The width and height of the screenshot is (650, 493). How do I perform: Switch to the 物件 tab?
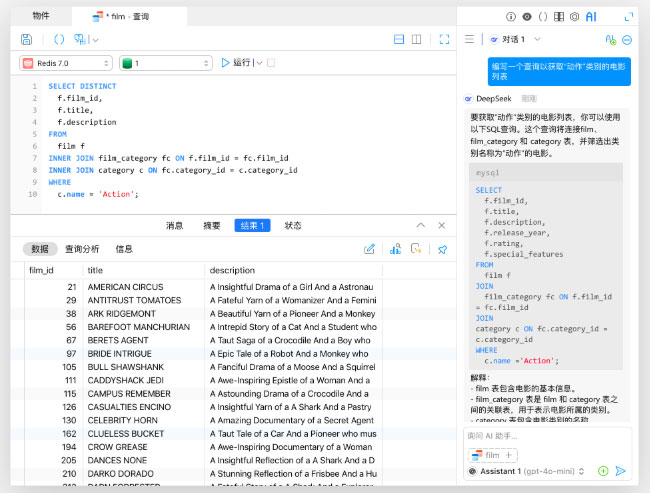coord(41,16)
